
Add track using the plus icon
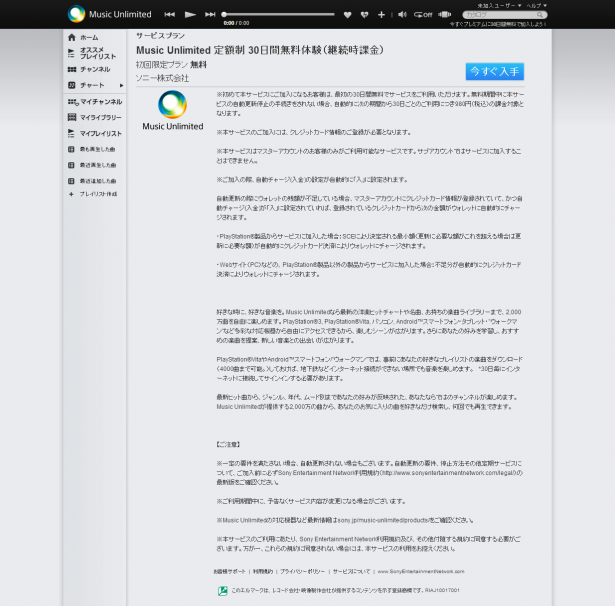click(381, 15)
